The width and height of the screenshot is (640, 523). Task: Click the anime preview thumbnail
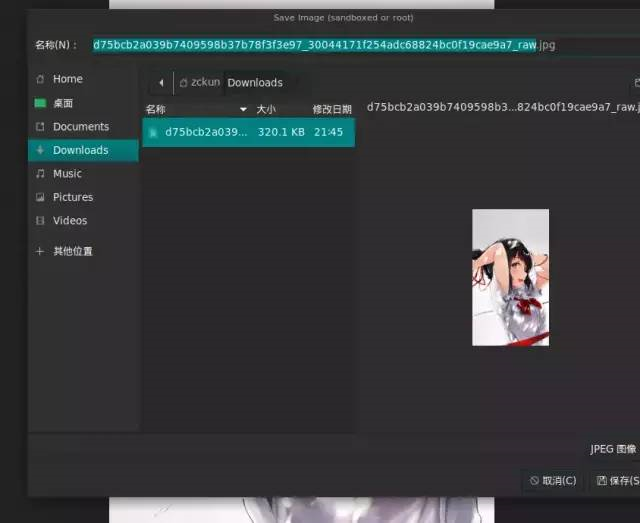[x=511, y=278]
